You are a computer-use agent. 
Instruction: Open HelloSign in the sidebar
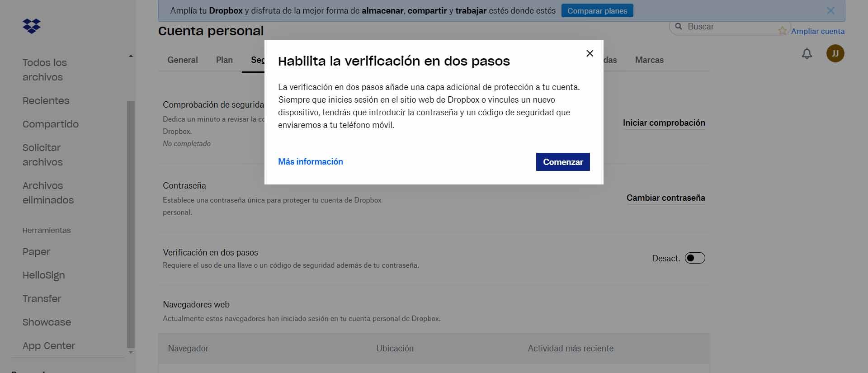click(44, 275)
